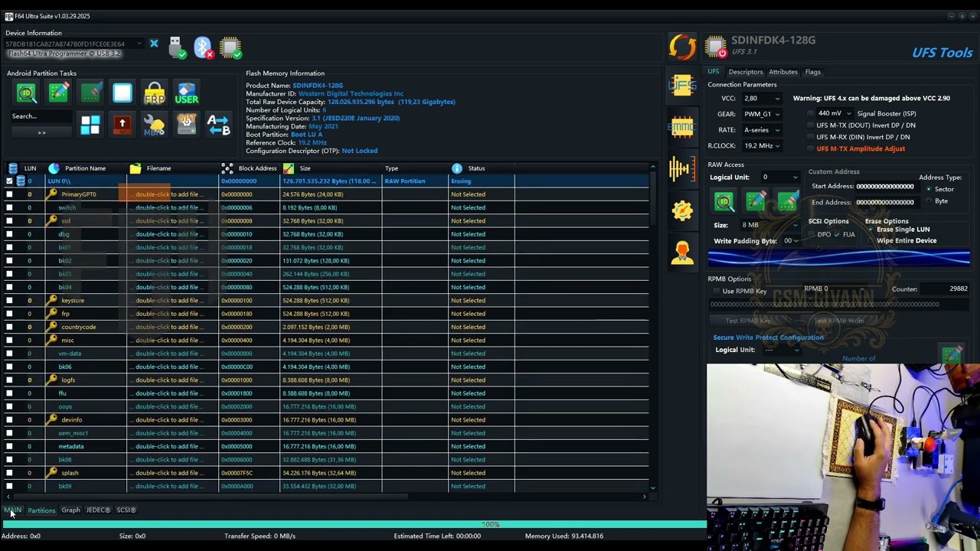Switch to the SCSI bottom tab
The width and height of the screenshot is (980, 551).
pos(126,510)
